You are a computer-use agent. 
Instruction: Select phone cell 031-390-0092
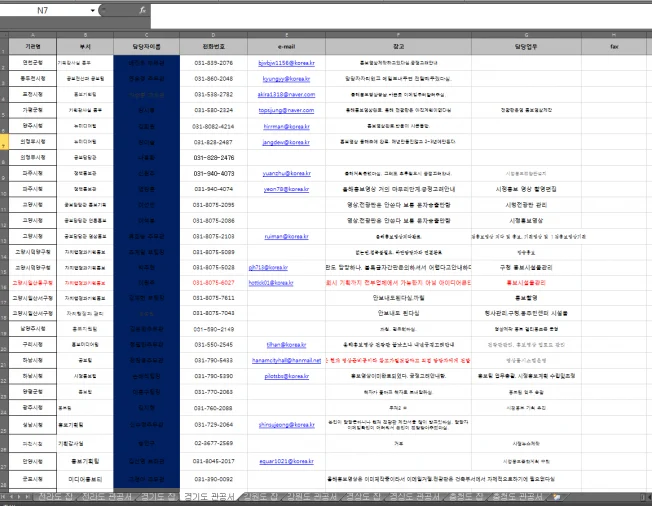[x=214, y=479]
